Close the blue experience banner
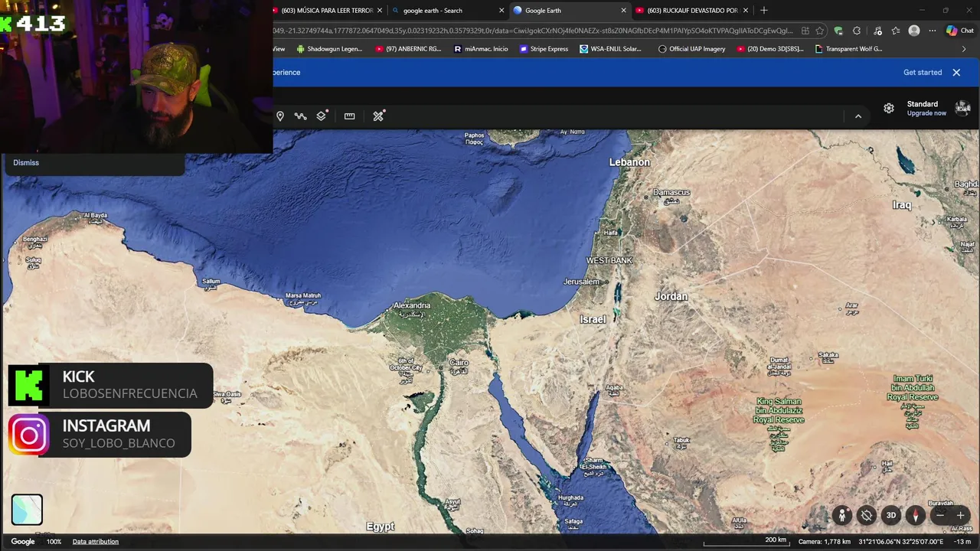 (x=956, y=72)
